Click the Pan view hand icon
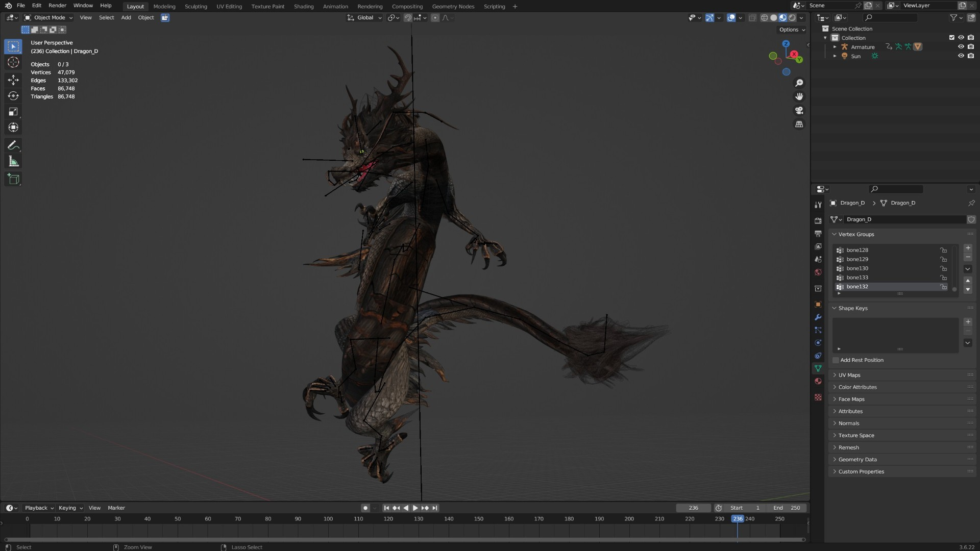This screenshot has width=980, height=551. pyautogui.click(x=799, y=97)
